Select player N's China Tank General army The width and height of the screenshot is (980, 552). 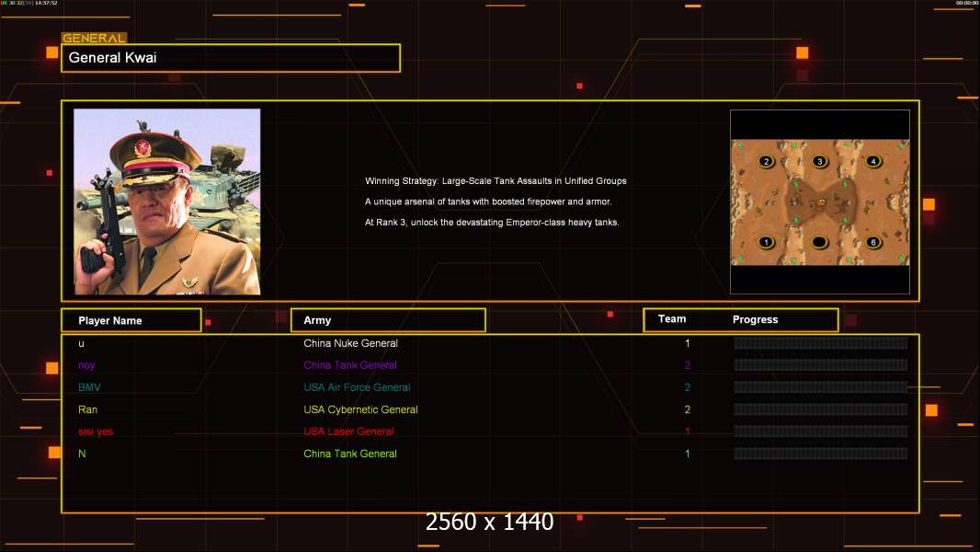(x=350, y=454)
